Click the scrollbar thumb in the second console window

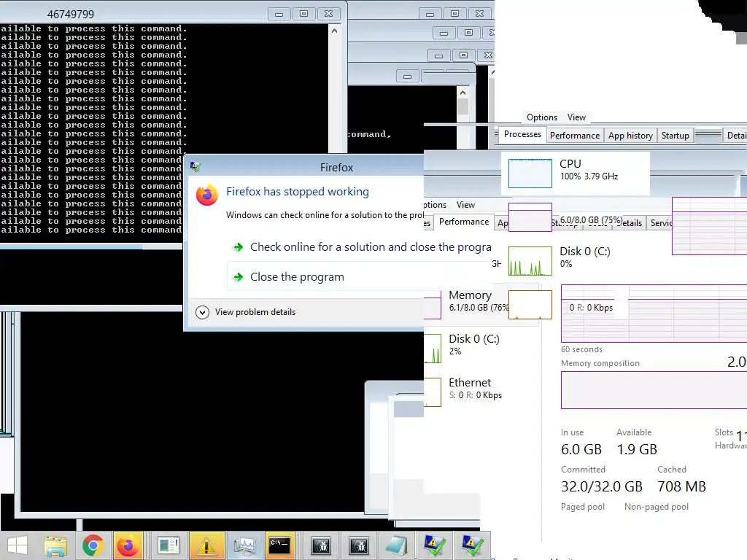(462, 107)
